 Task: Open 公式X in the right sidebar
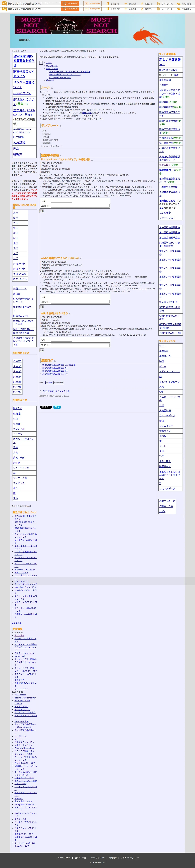[x=162, y=511]
